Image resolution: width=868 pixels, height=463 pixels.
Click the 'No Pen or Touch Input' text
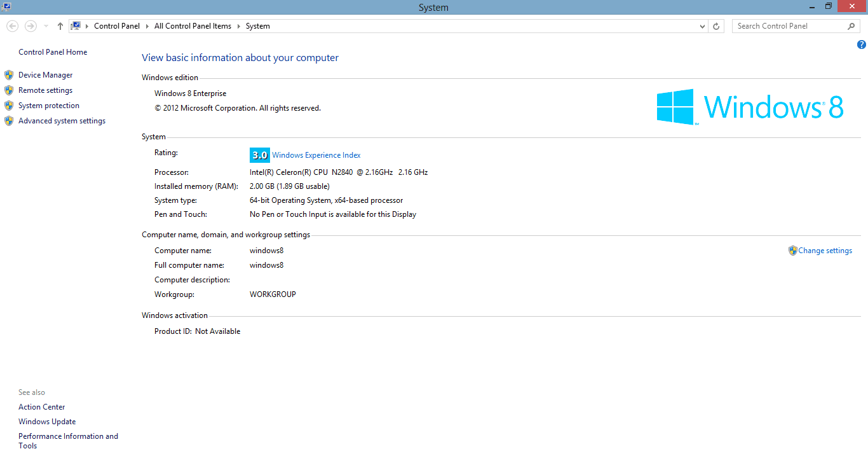tap(333, 214)
